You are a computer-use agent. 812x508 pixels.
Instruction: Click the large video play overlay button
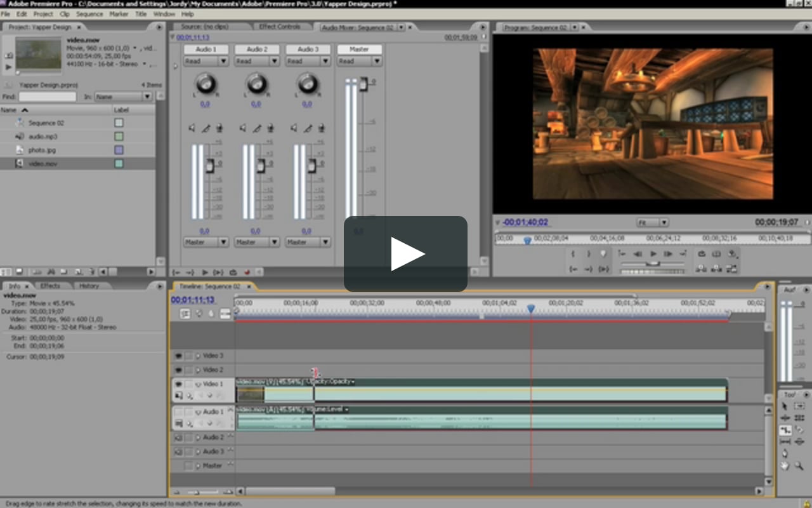406,254
